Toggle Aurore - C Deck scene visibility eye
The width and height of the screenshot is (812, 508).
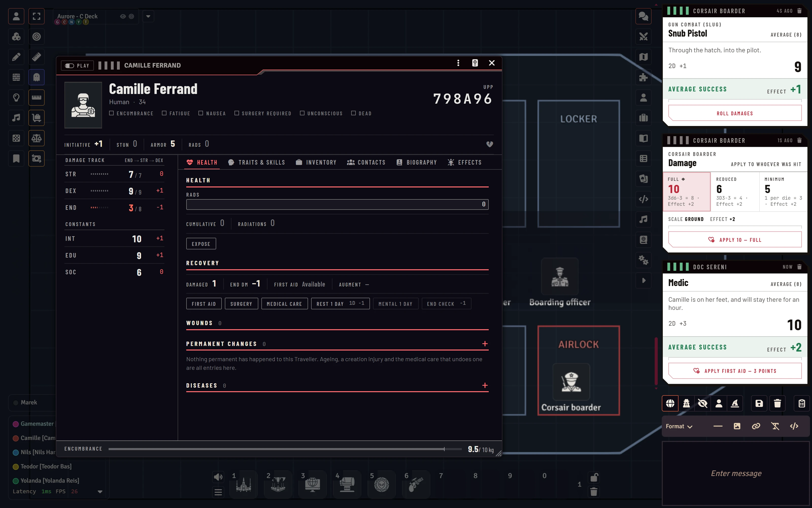pyautogui.click(x=123, y=16)
